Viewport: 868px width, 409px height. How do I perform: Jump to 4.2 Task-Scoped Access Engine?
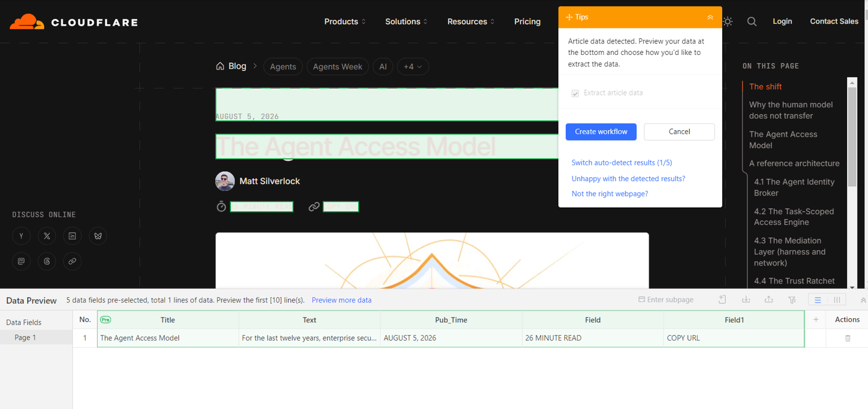(794, 217)
